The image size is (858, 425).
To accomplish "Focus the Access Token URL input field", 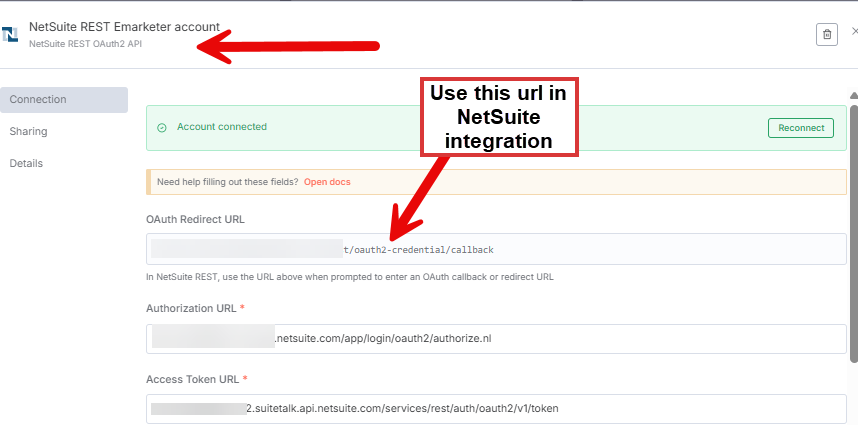I will coord(496,409).
